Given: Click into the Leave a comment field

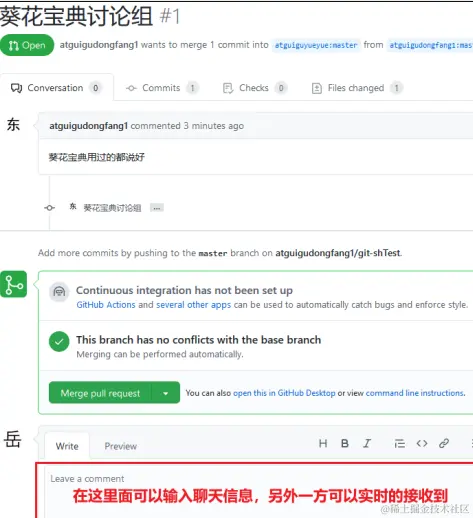Looking at the screenshot, I should 254,490.
